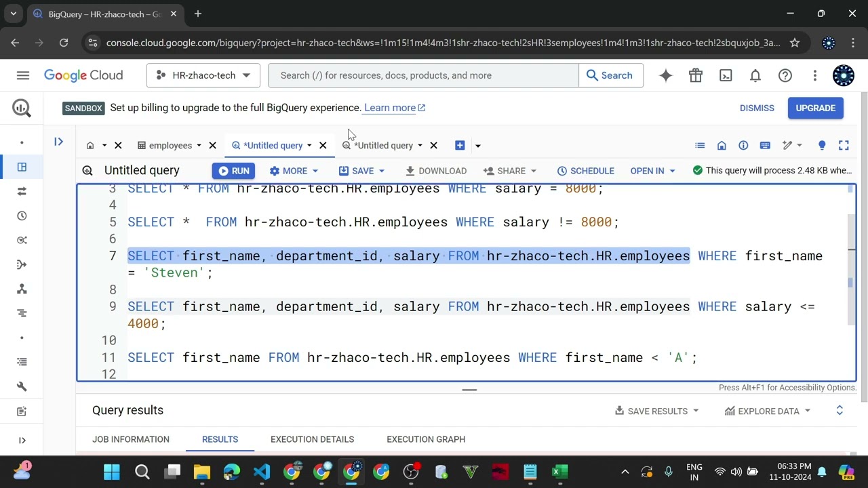Click the SCHEDULE button
Image resolution: width=868 pixels, height=488 pixels.
(585, 171)
